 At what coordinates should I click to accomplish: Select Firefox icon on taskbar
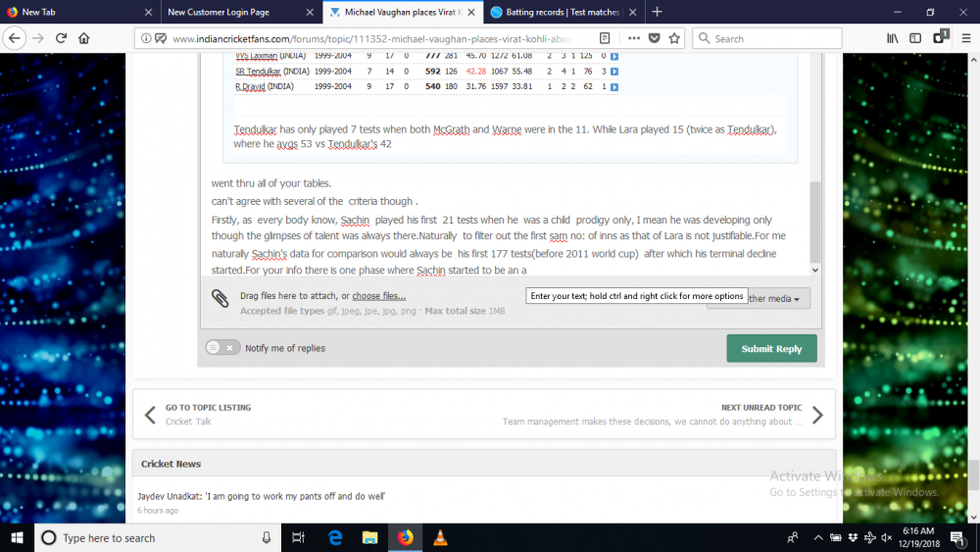(405, 537)
